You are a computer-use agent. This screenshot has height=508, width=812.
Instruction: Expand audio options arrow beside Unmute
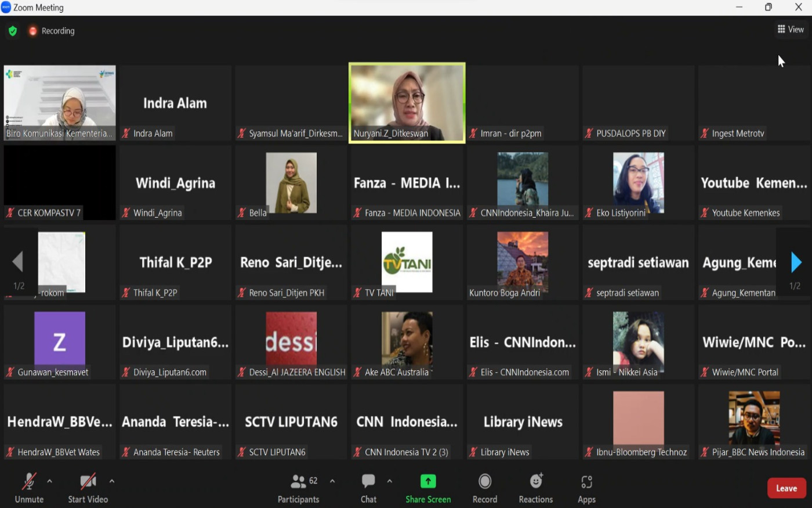[x=50, y=481]
